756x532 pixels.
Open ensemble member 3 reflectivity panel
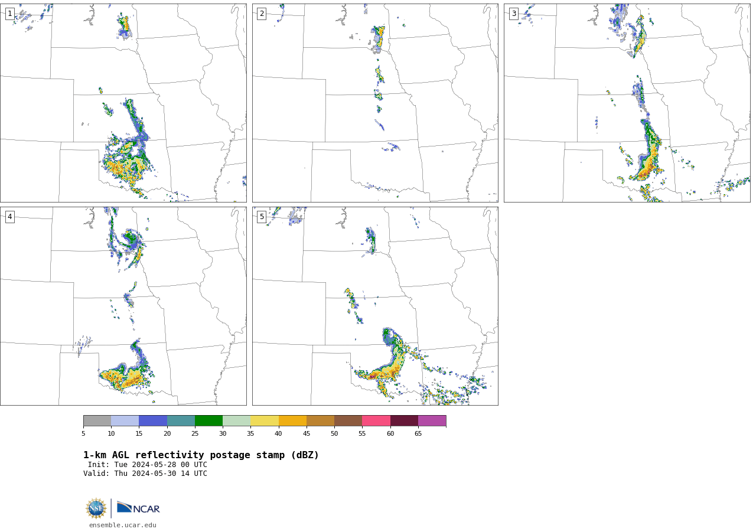627,103
